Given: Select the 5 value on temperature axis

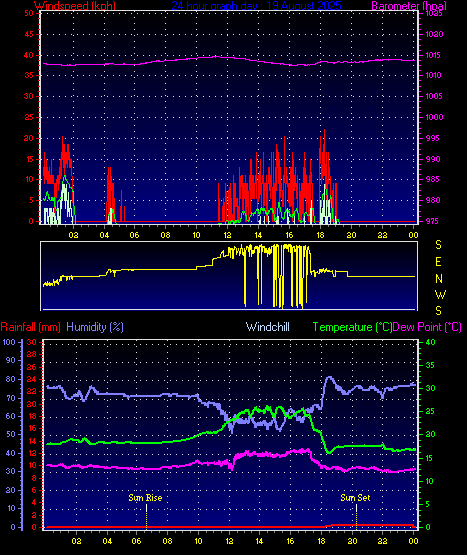Looking at the screenshot, I should [428, 504].
